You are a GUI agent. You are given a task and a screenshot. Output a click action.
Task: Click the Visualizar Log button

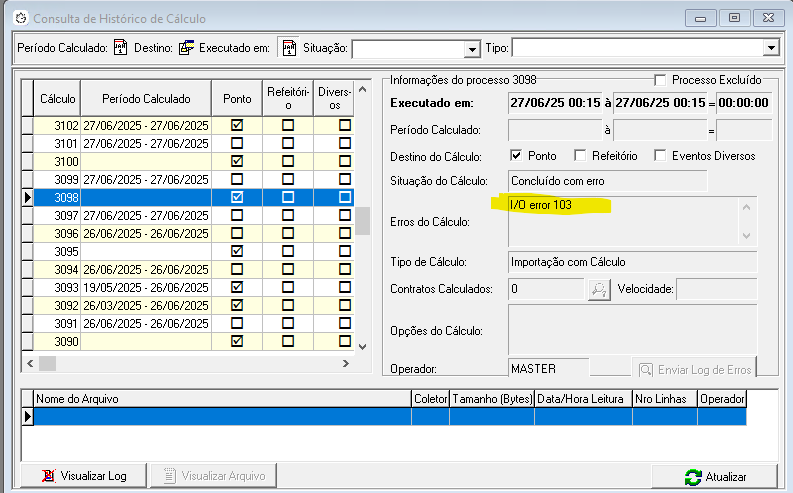tap(84, 476)
